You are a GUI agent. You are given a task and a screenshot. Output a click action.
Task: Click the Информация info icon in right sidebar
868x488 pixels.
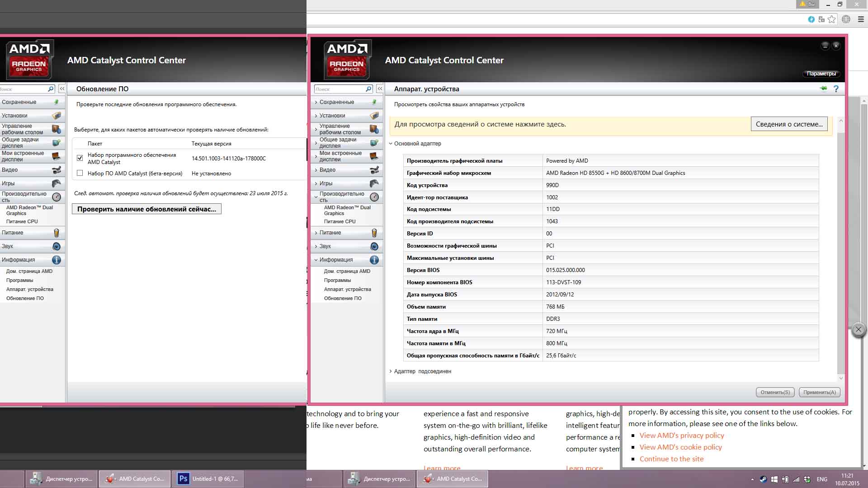coord(374,260)
